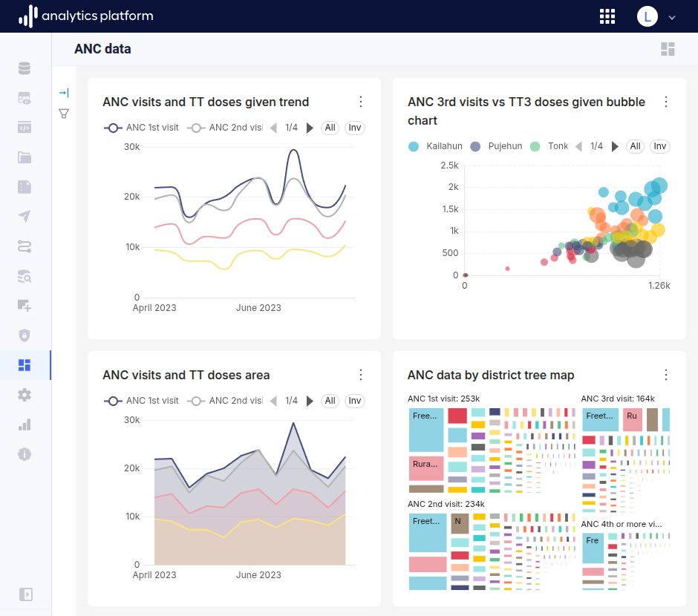Click Freet... tile under ANC 2nd visit

[x=428, y=533]
